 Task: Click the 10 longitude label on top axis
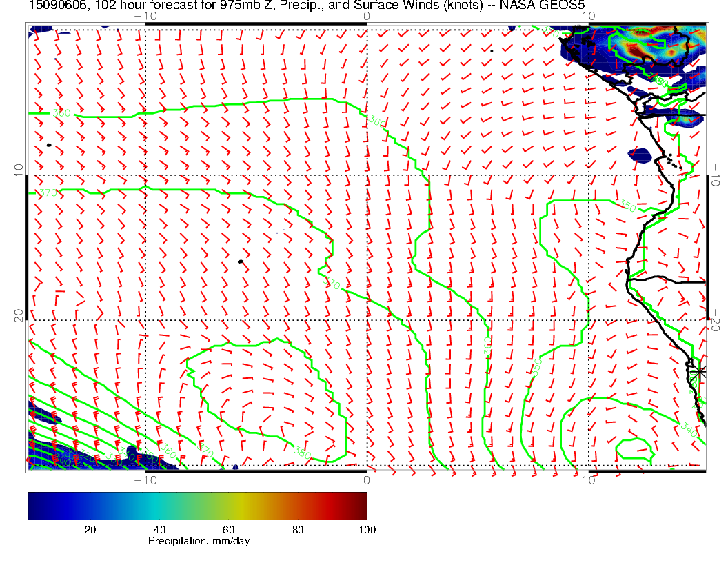[588, 15]
